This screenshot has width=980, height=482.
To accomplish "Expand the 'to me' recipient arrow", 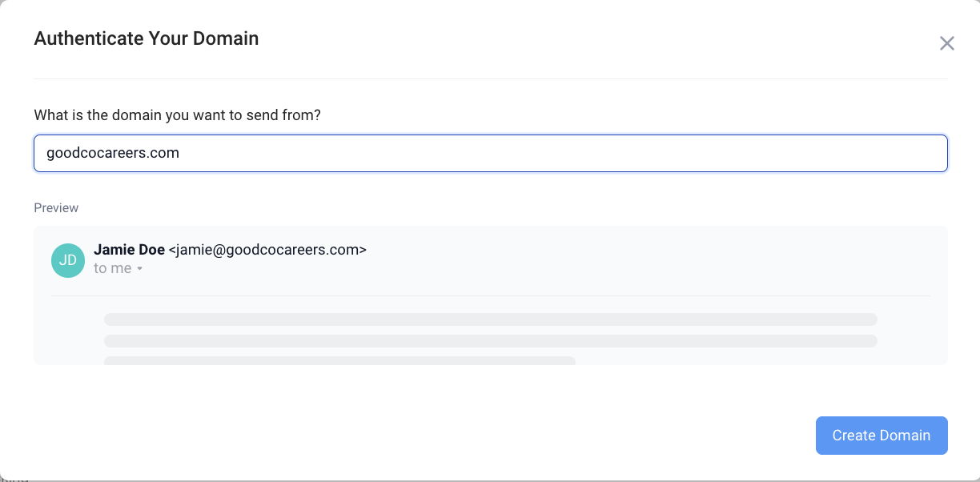I will click(x=139, y=269).
